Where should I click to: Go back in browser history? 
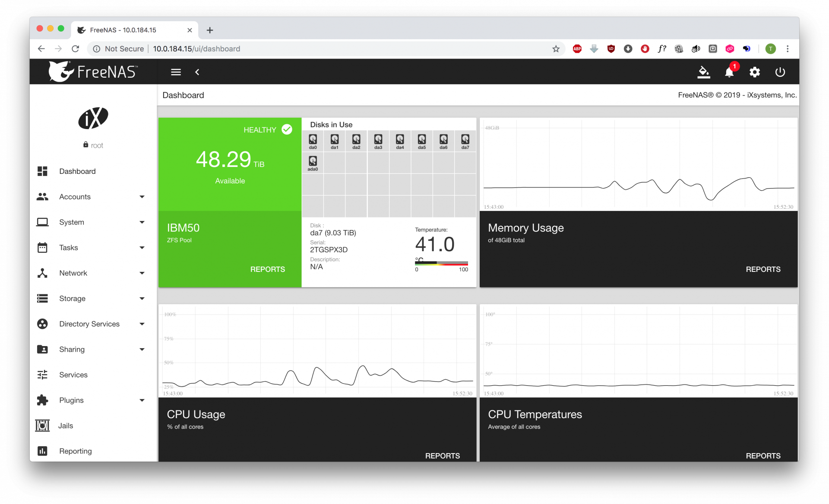click(41, 49)
